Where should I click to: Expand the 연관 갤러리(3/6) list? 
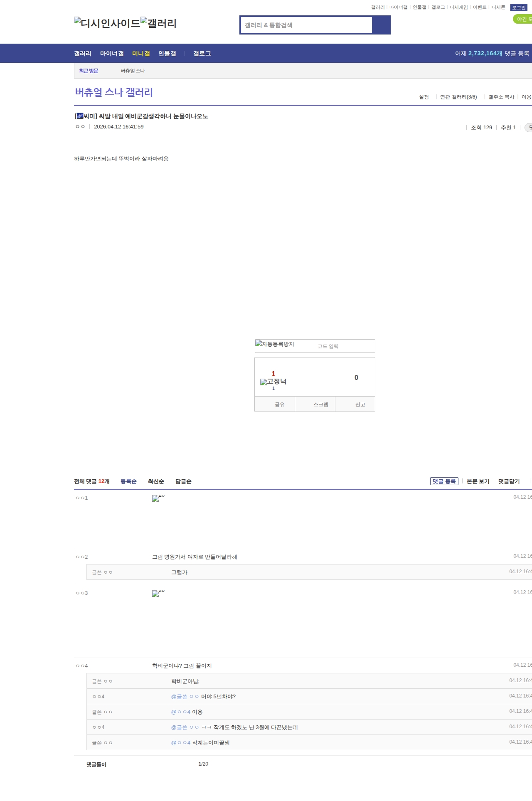[458, 97]
